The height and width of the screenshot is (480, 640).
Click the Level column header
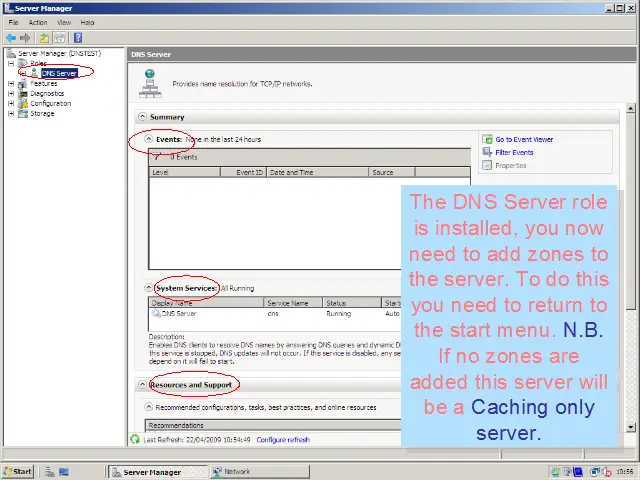[x=184, y=172]
